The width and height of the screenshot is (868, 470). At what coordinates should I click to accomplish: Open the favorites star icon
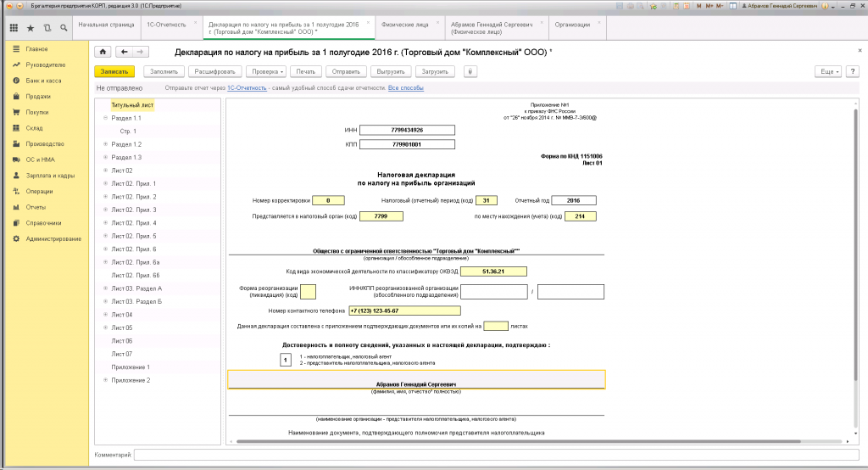click(31, 28)
